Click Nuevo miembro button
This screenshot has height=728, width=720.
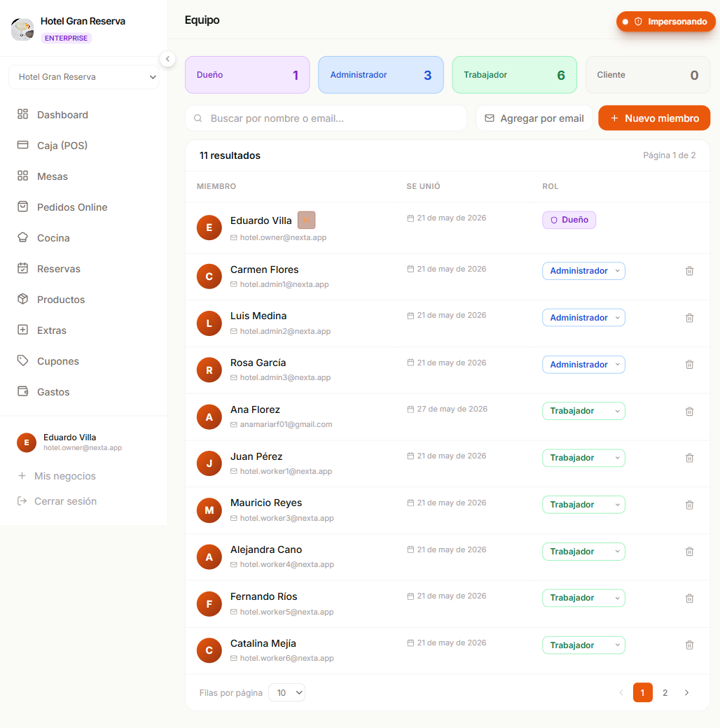(x=654, y=118)
